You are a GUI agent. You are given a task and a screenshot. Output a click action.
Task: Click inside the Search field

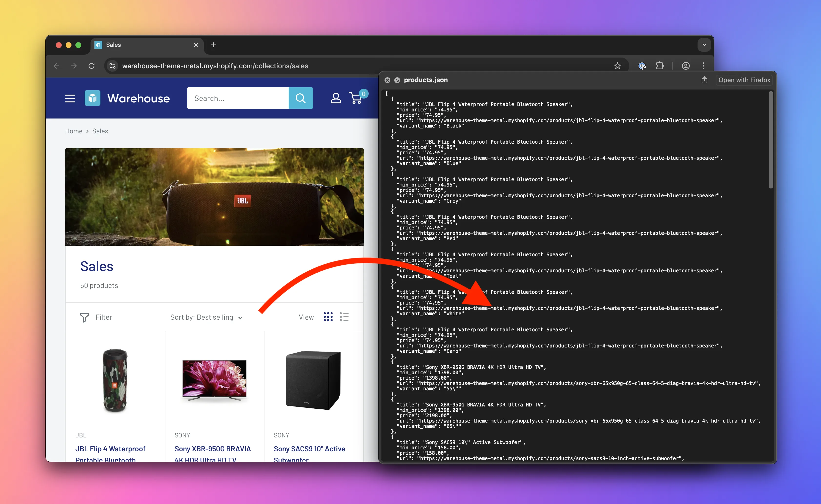[x=238, y=98]
